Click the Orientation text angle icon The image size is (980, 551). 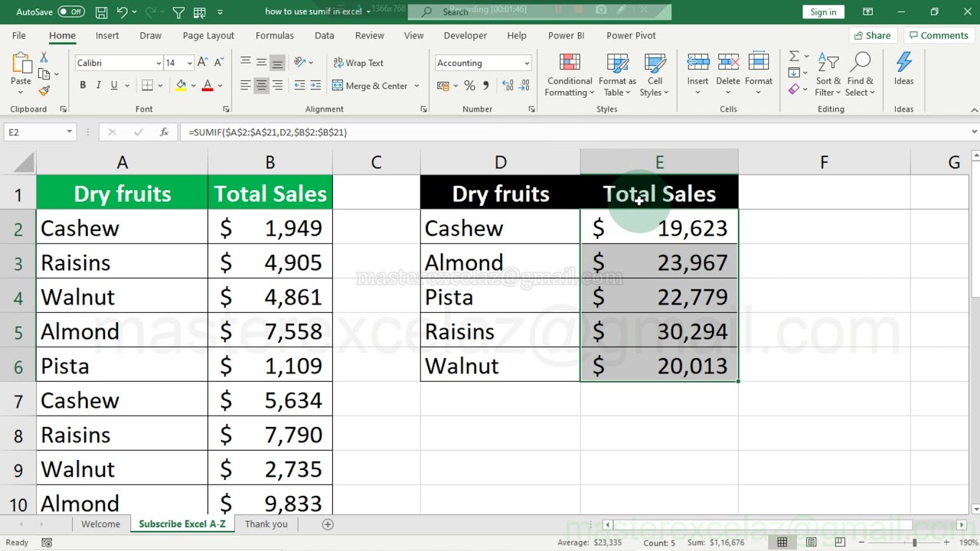point(300,63)
